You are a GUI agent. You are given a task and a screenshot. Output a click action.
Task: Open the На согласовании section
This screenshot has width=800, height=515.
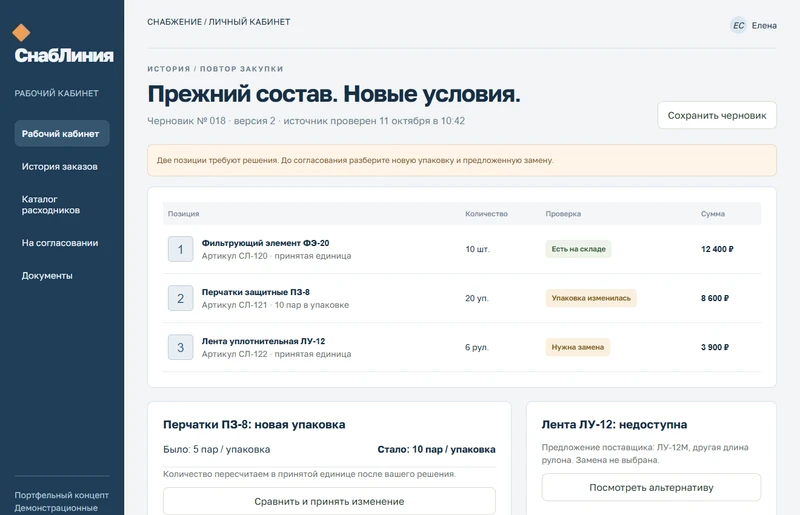[x=62, y=243]
